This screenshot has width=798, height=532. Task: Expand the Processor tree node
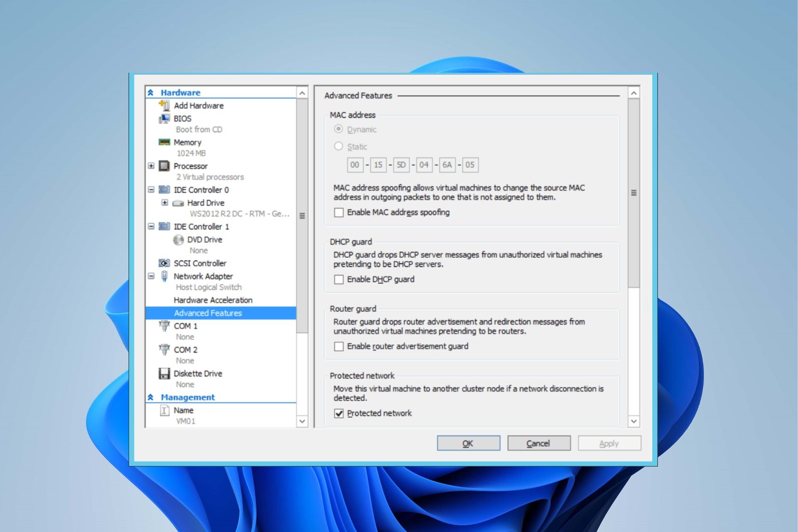click(x=151, y=166)
